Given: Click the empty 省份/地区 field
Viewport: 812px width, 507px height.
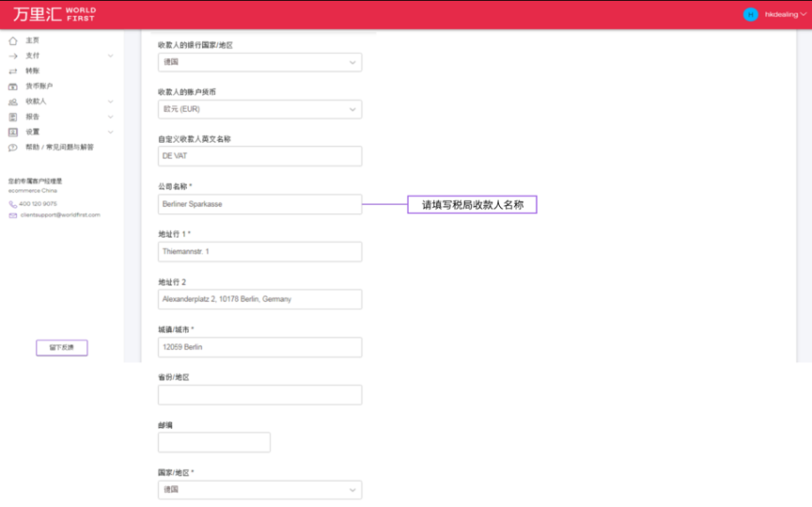Looking at the screenshot, I should 260,395.
